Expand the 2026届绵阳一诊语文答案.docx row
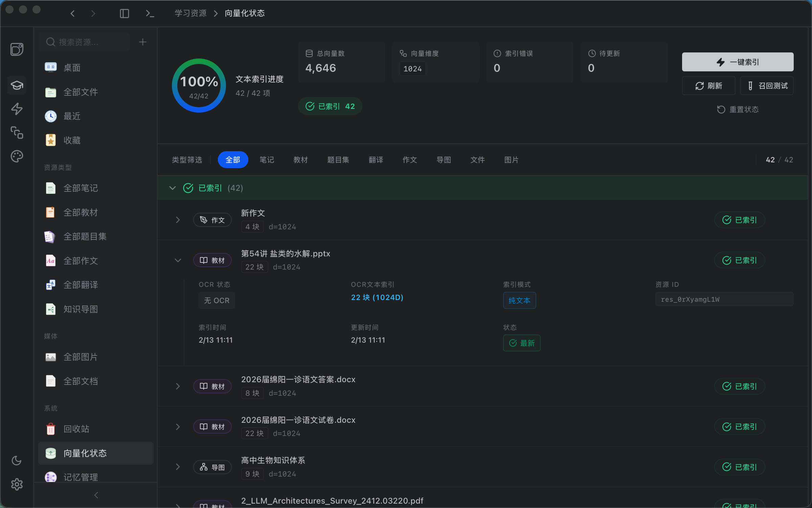Screen dimensions: 812x508 point(178,386)
